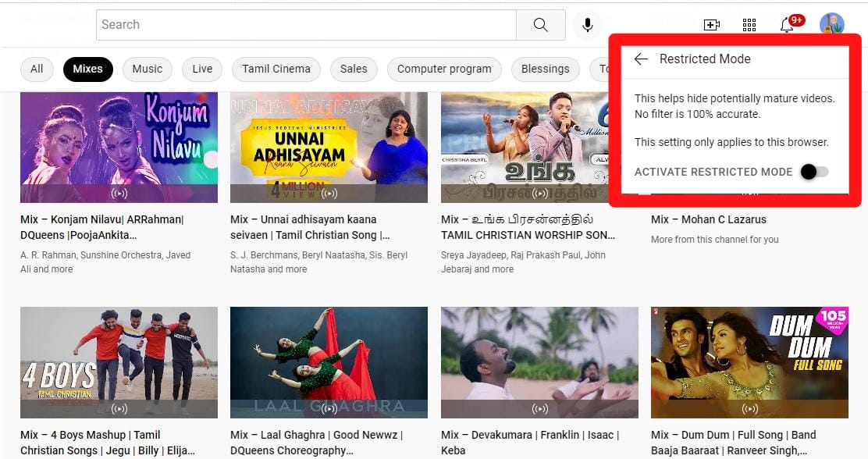Image resolution: width=868 pixels, height=459 pixels.
Task: Click 'This setting only applies to this browser'
Action: (731, 142)
